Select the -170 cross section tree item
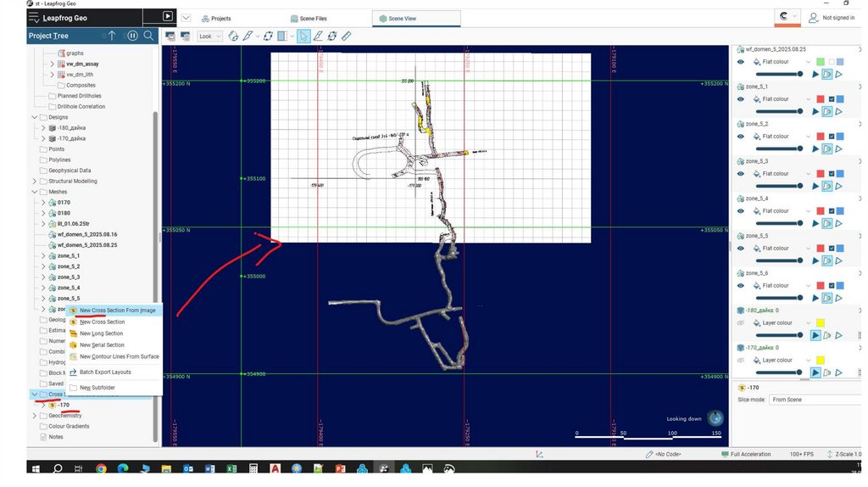 64,405
